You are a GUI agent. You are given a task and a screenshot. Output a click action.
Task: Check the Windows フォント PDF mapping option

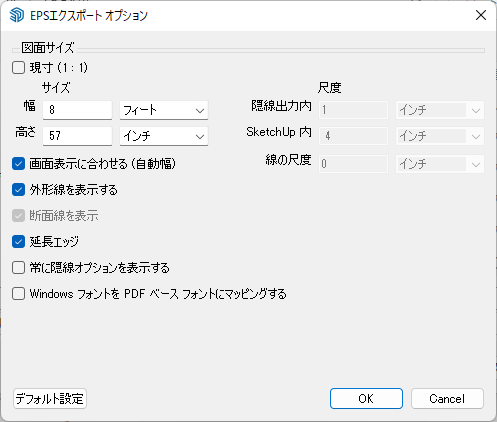pyautogui.click(x=18, y=294)
